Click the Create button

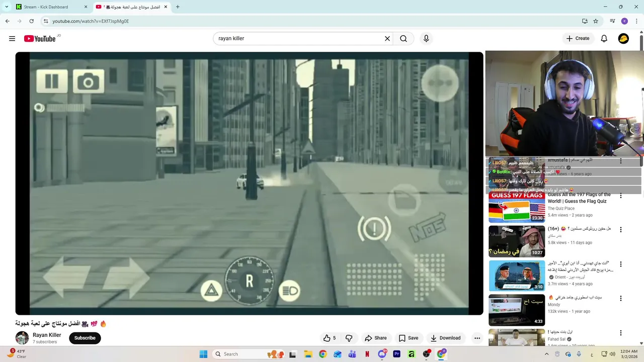(578, 39)
